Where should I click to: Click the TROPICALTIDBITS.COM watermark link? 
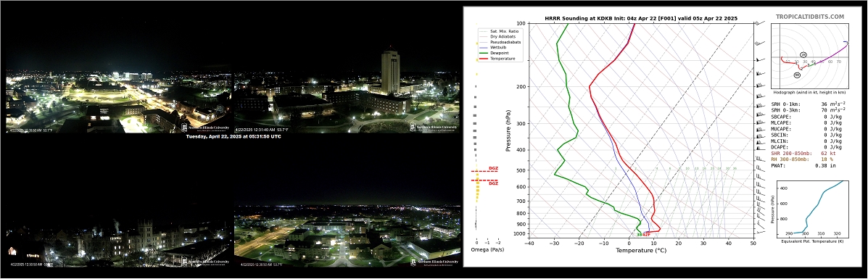pos(810,17)
